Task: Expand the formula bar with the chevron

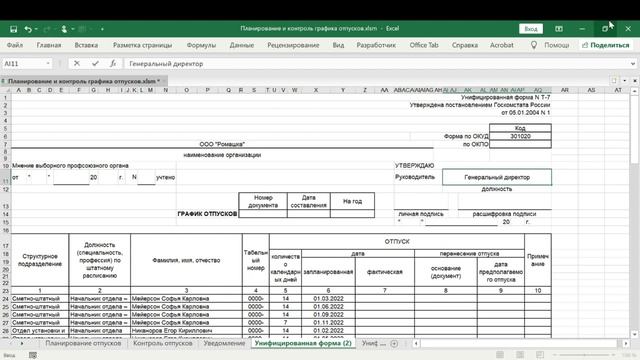Action: (633, 64)
